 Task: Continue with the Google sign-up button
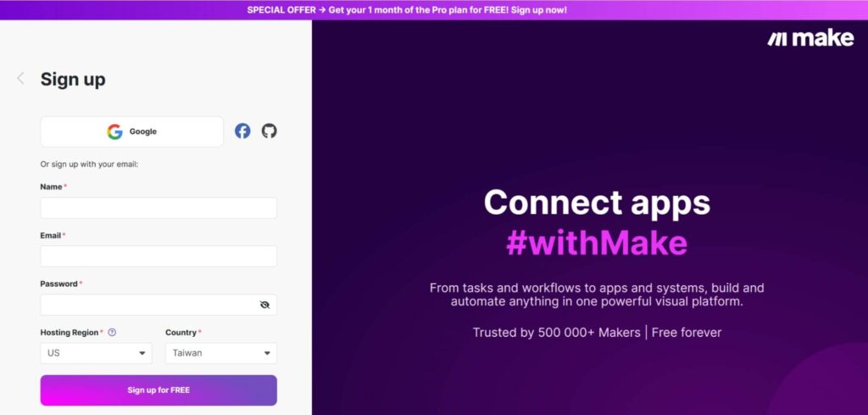coord(131,132)
